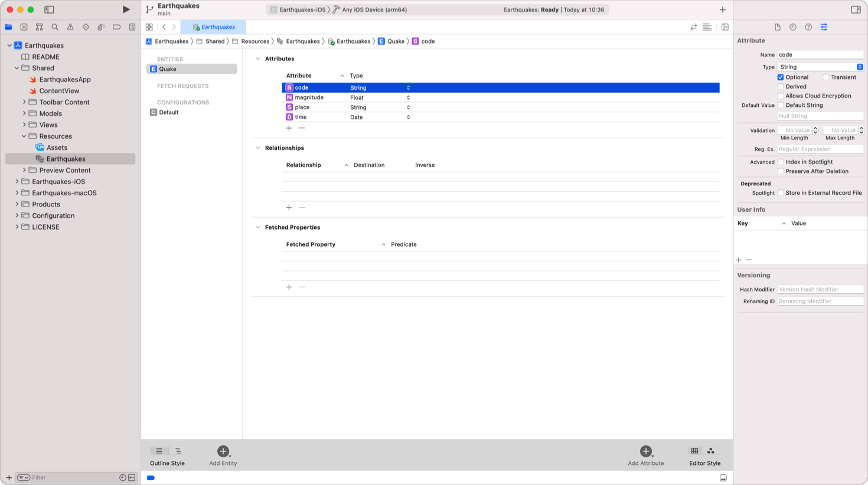Open the related items grid menu
Image resolution: width=868 pixels, height=485 pixels.
coord(149,27)
